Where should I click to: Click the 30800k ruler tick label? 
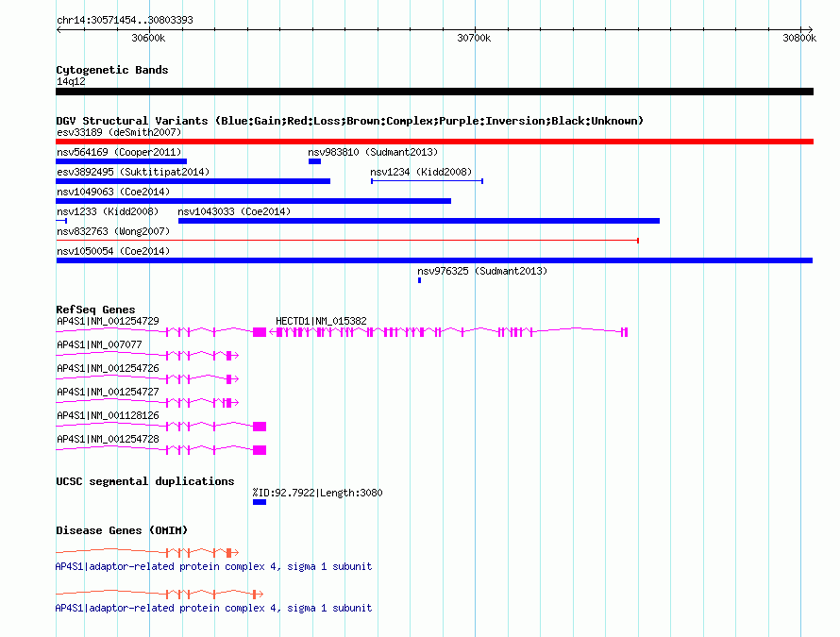click(x=799, y=38)
